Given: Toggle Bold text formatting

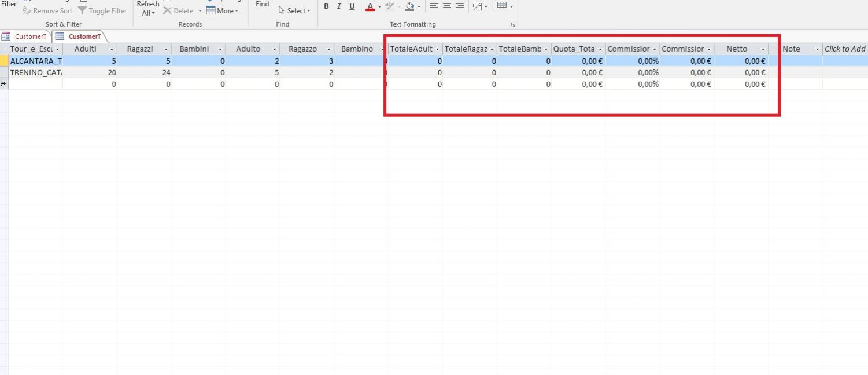Looking at the screenshot, I should click(x=326, y=7).
